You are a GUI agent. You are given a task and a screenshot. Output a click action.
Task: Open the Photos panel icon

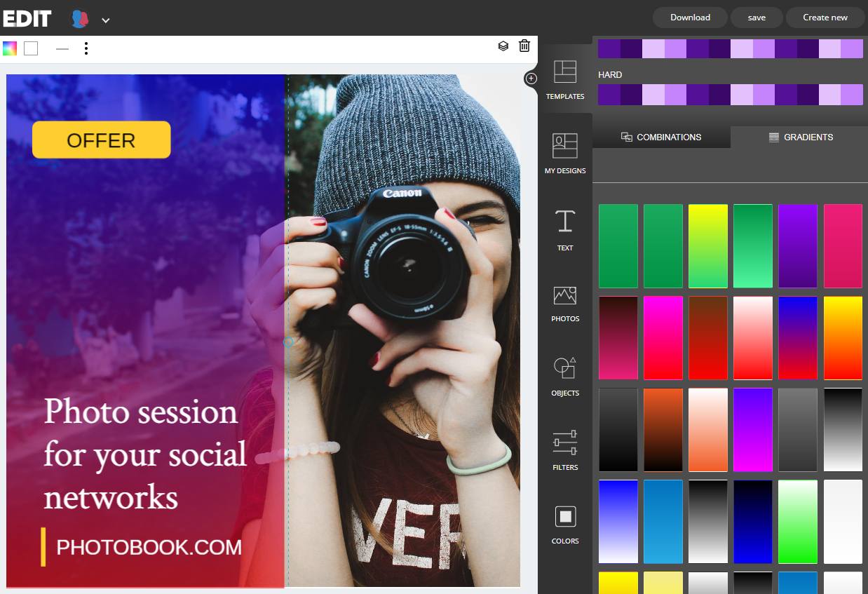pos(564,295)
